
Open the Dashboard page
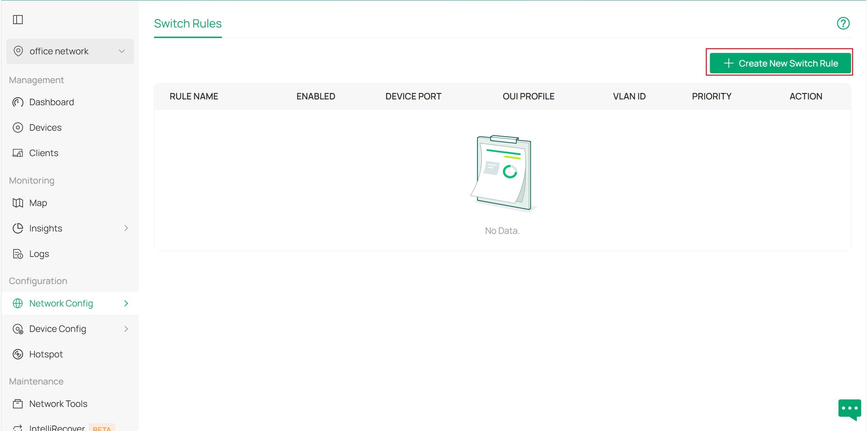click(x=51, y=102)
